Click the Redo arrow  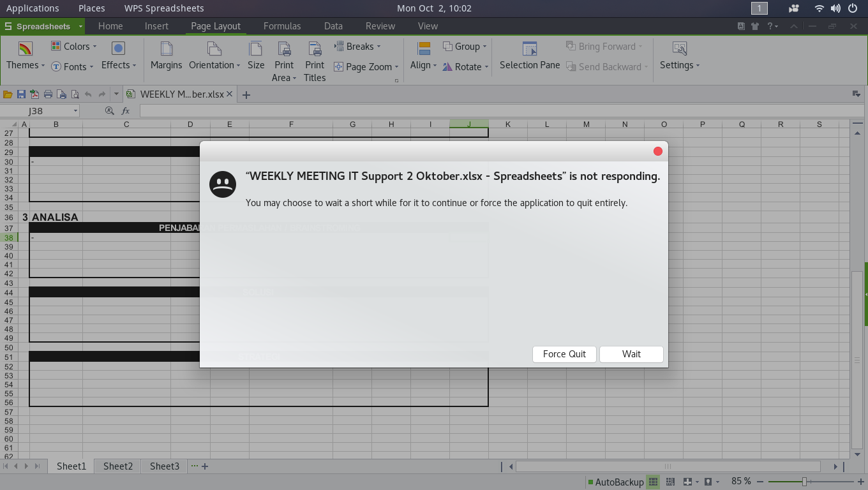101,94
